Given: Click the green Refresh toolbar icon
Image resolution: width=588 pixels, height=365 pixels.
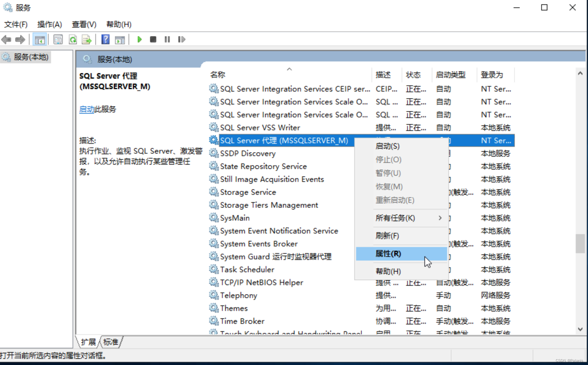Looking at the screenshot, I should (x=73, y=39).
